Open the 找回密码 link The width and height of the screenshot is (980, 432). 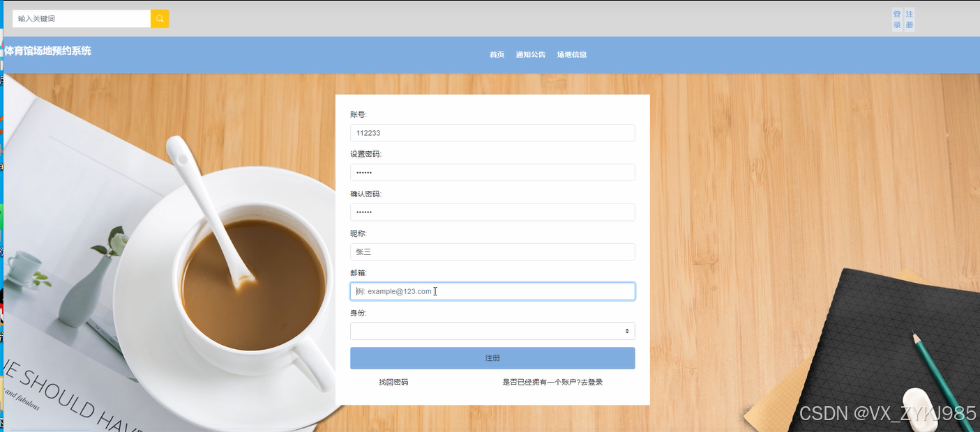(x=393, y=383)
